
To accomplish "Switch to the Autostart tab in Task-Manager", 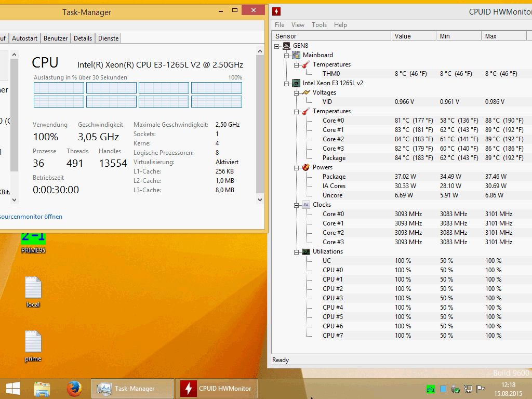I will [x=25, y=38].
